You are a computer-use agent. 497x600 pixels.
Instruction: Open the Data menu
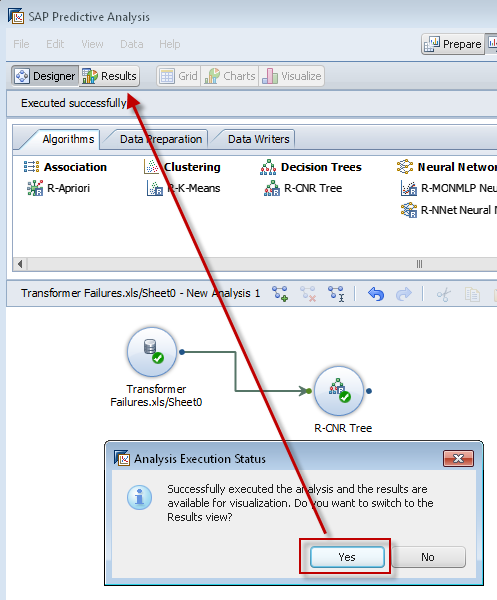click(132, 44)
